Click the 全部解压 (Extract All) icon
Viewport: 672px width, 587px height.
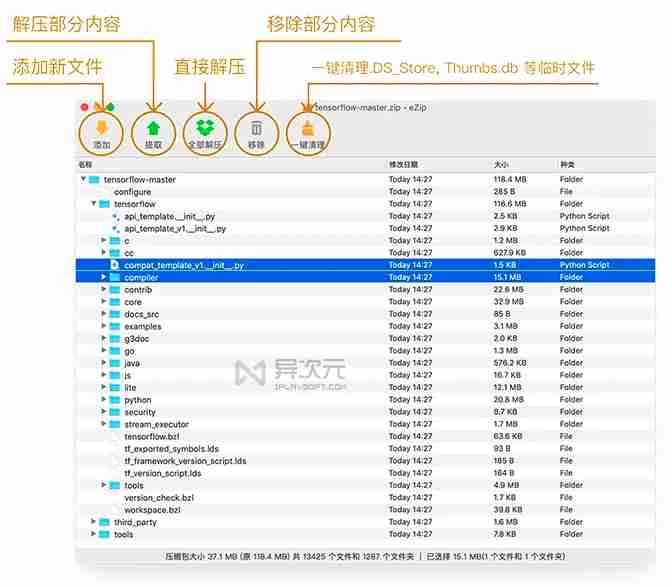[x=204, y=128]
